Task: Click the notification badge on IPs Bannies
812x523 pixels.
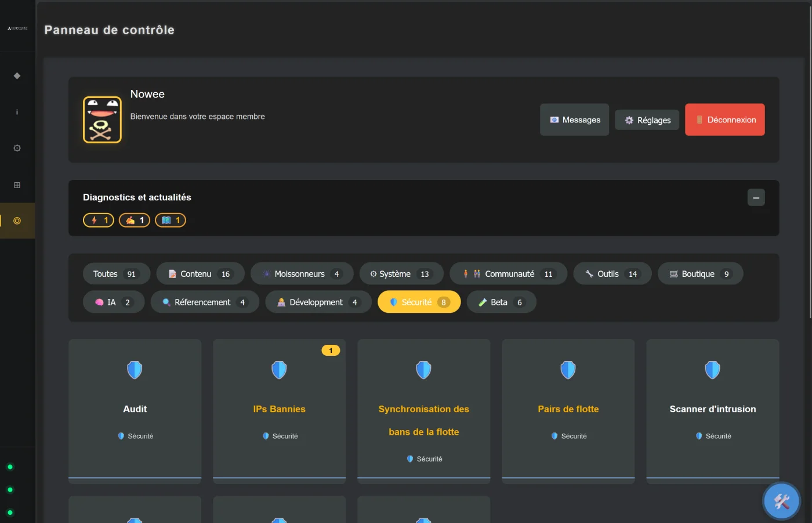Action: tap(331, 351)
